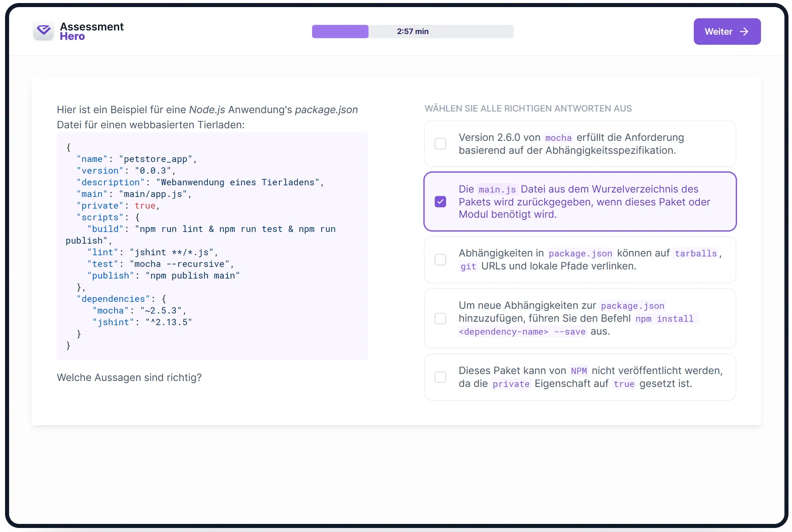This screenshot has width=792, height=532.
Task: Check the private Eigenschaft answer checkbox
Action: coord(441,377)
